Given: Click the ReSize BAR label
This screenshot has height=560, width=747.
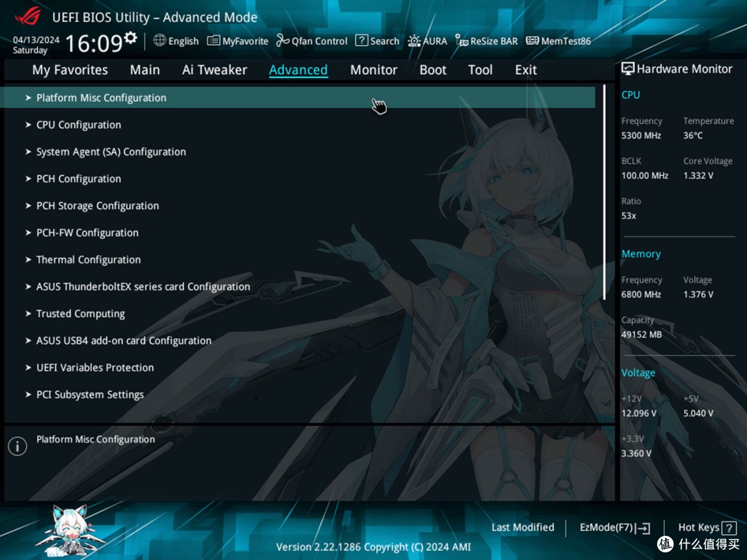Looking at the screenshot, I should 494,41.
